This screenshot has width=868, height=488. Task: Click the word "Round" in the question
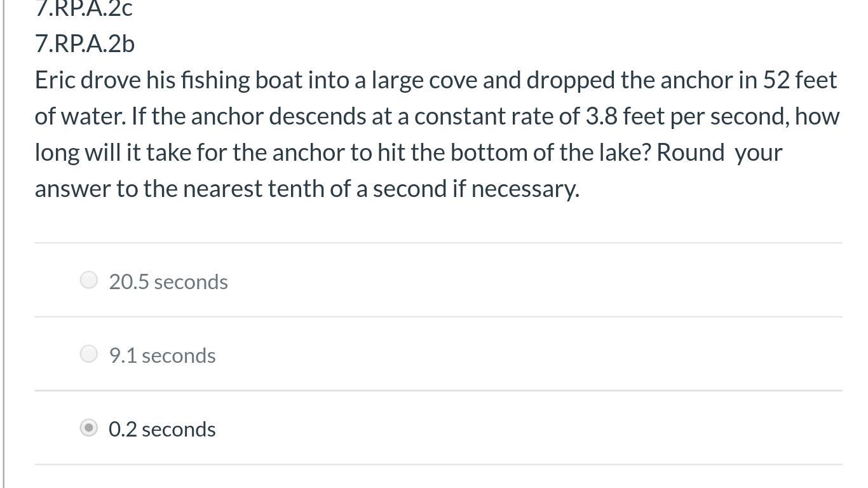pyautogui.click(x=690, y=152)
